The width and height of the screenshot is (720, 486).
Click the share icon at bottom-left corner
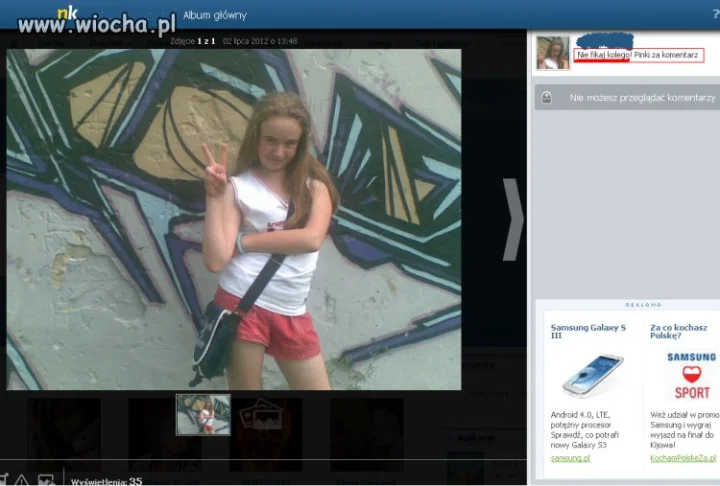pos(4,480)
